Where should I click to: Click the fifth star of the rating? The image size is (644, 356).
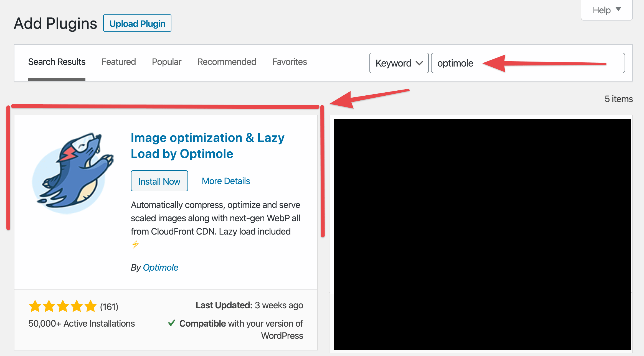pyautogui.click(x=90, y=306)
